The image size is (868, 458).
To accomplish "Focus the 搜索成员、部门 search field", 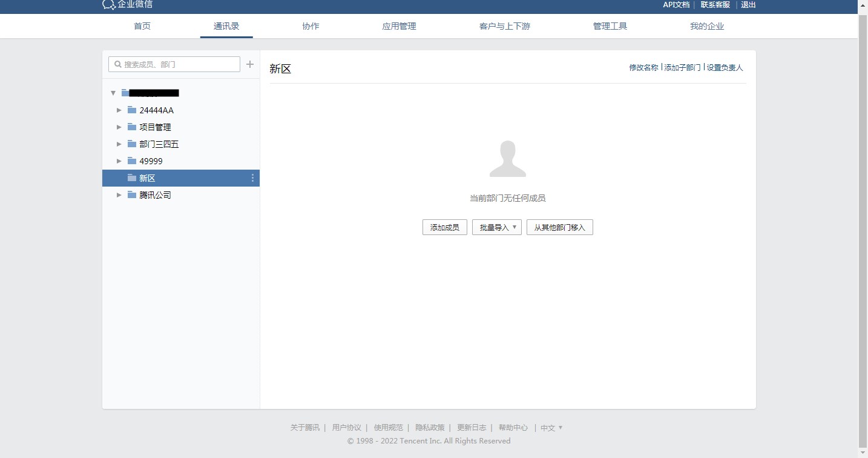I will (179, 64).
